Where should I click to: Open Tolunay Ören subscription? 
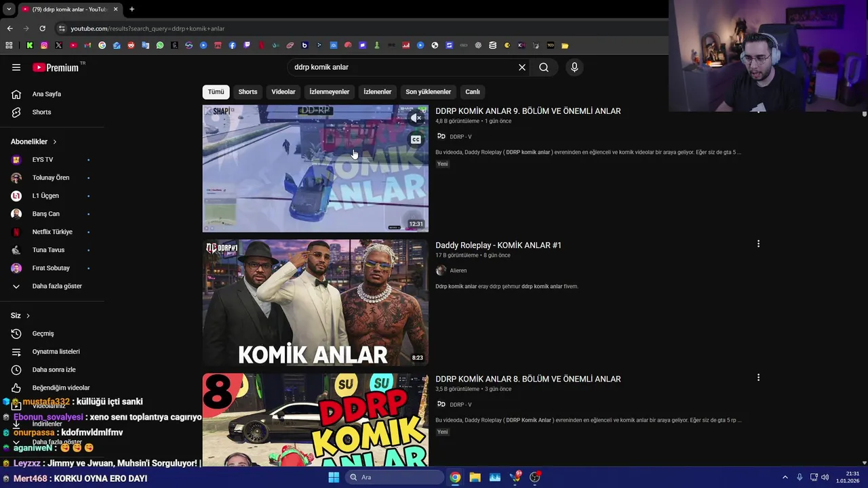[52, 178]
